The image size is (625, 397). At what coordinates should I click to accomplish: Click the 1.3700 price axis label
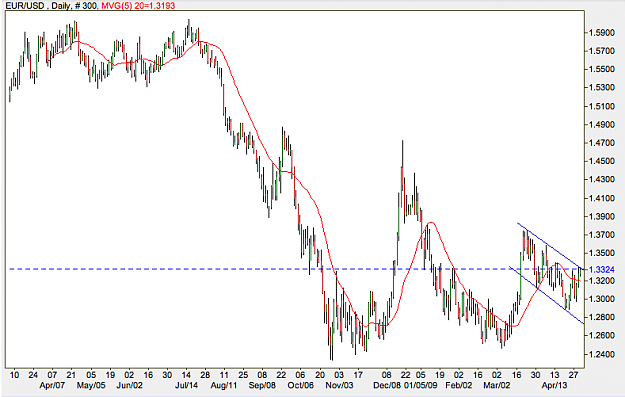point(602,235)
